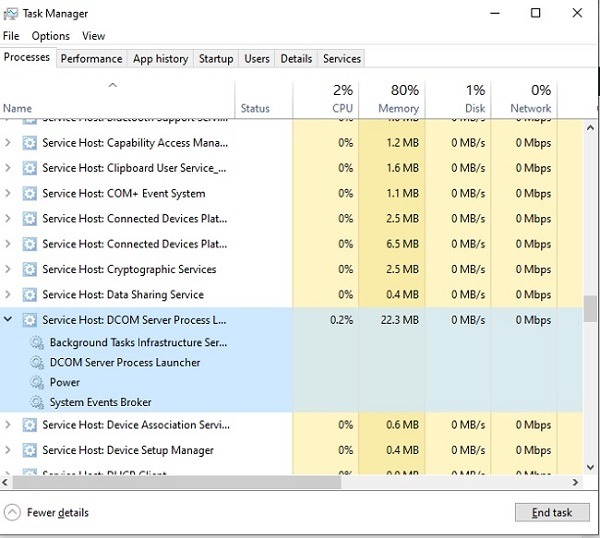Click gear icon of Cryptographic Services row
This screenshot has height=538, width=600.
click(x=29, y=269)
